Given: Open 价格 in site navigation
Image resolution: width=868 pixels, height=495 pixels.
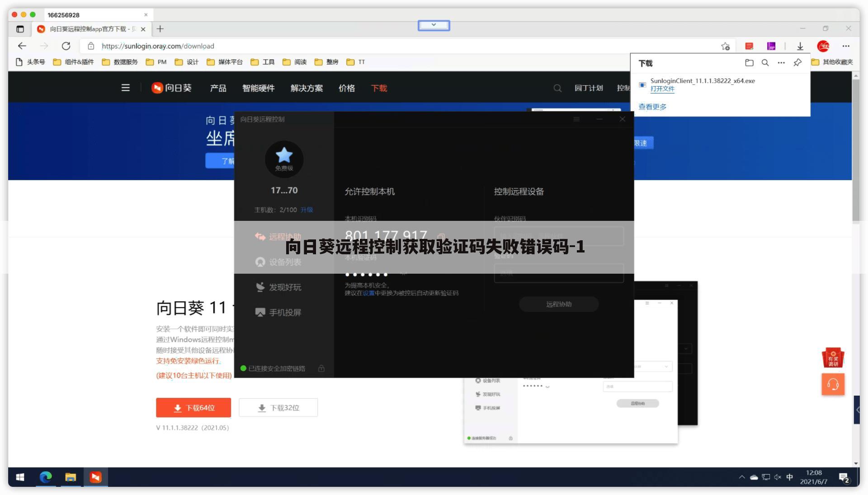Looking at the screenshot, I should [347, 88].
